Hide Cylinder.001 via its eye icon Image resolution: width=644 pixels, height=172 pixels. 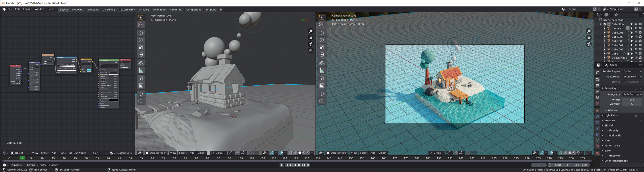pos(636,58)
